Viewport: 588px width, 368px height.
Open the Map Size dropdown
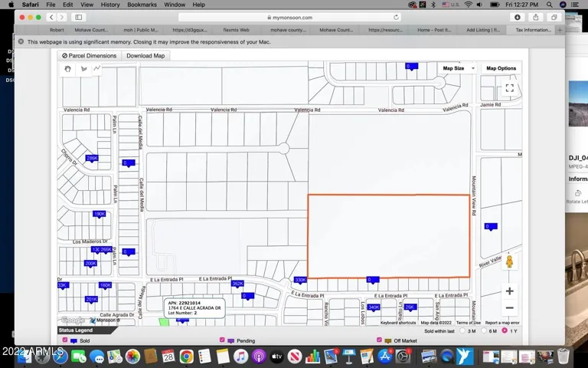click(x=458, y=68)
